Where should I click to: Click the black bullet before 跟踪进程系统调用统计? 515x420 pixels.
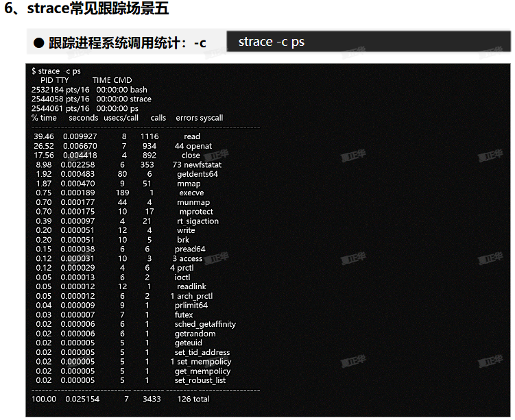[x=38, y=43]
